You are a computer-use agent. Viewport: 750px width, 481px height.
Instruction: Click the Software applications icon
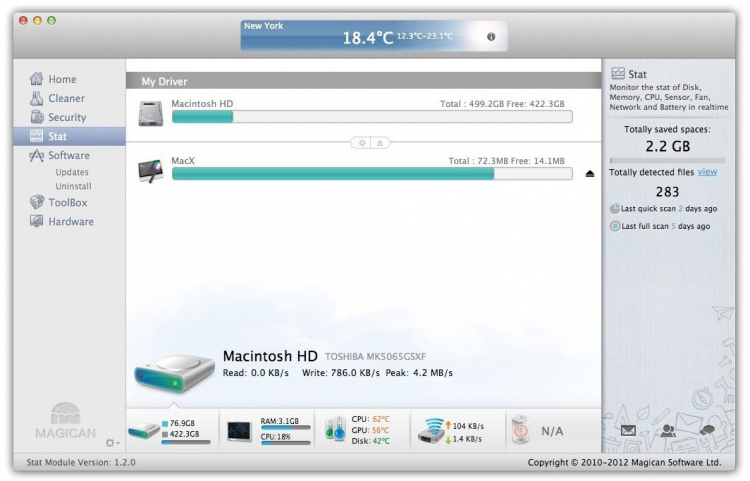click(36, 155)
